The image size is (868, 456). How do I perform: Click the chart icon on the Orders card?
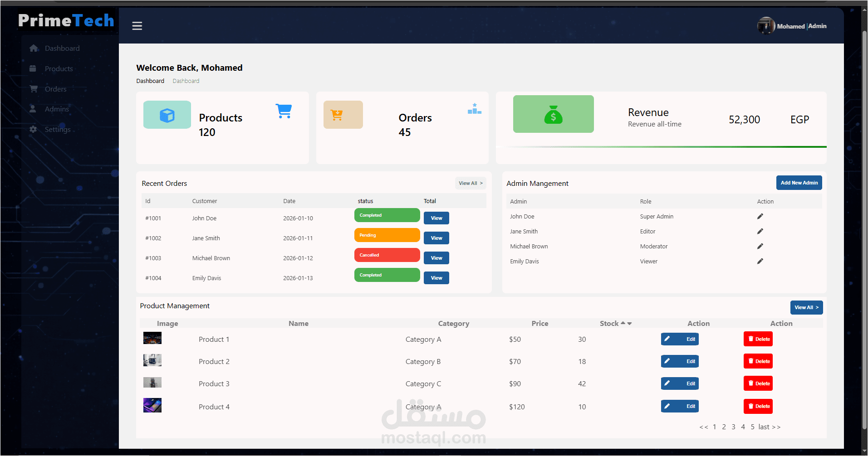click(474, 109)
